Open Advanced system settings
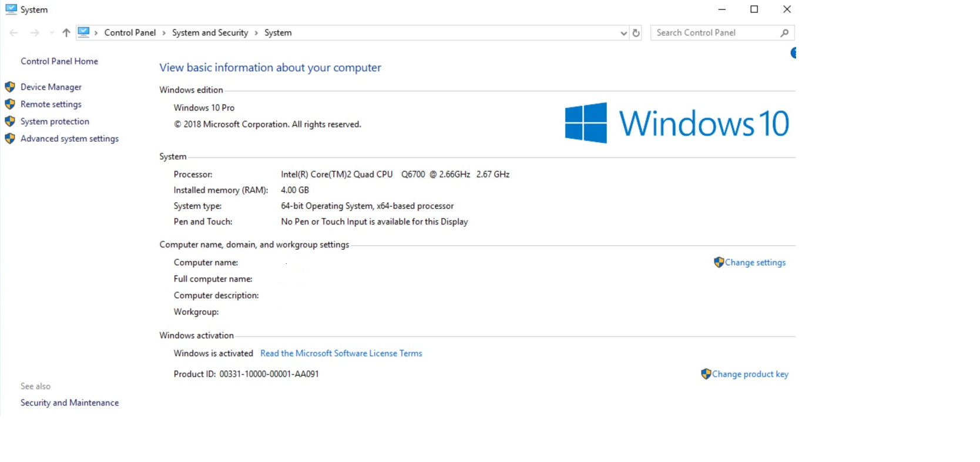Screen dimensions: 980x462 point(69,139)
